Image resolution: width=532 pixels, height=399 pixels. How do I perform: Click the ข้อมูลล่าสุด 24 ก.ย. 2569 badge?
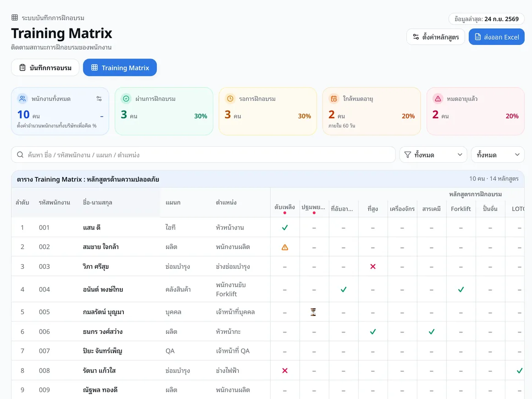(487, 19)
